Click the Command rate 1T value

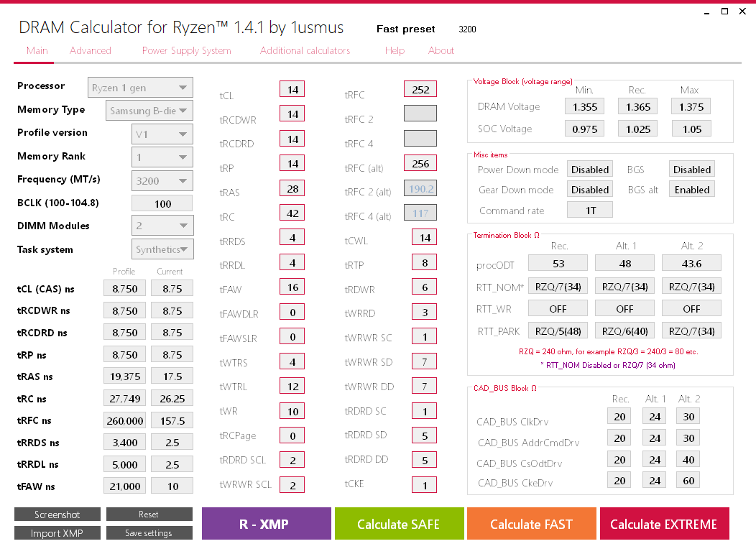[x=590, y=211]
